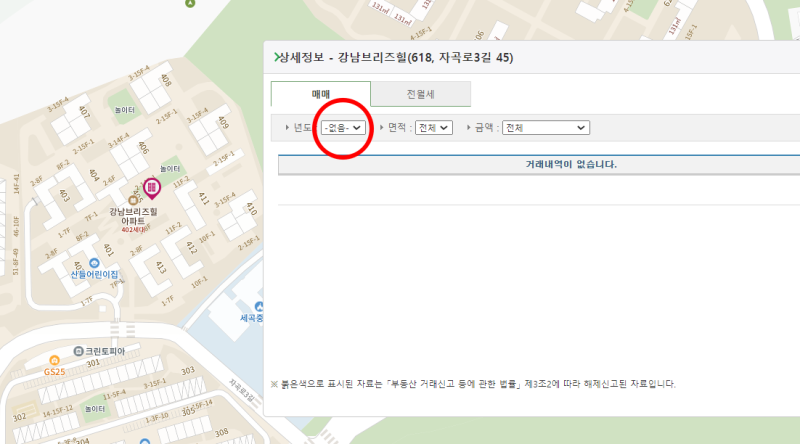
Task: Click the 놀이터 label near building 408
Action: point(124,110)
